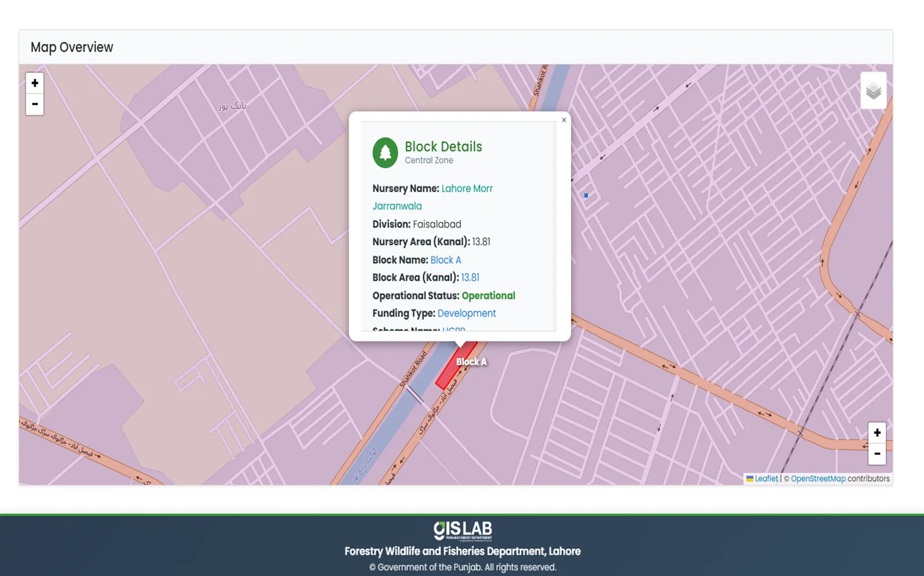The width and height of the screenshot is (924, 576).
Task: Close the Block Details popup
Action: [x=564, y=120]
